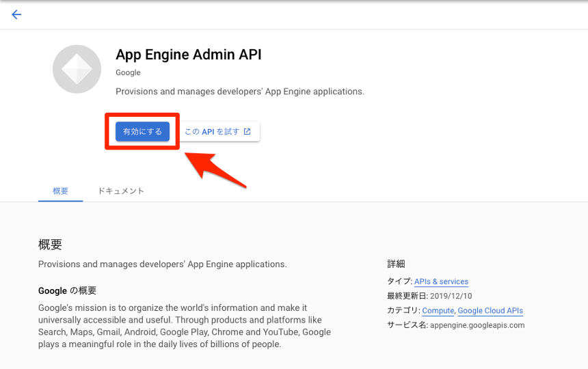Click the 概要 section heading
Viewport: 588px width, 369px height.
tap(50, 245)
